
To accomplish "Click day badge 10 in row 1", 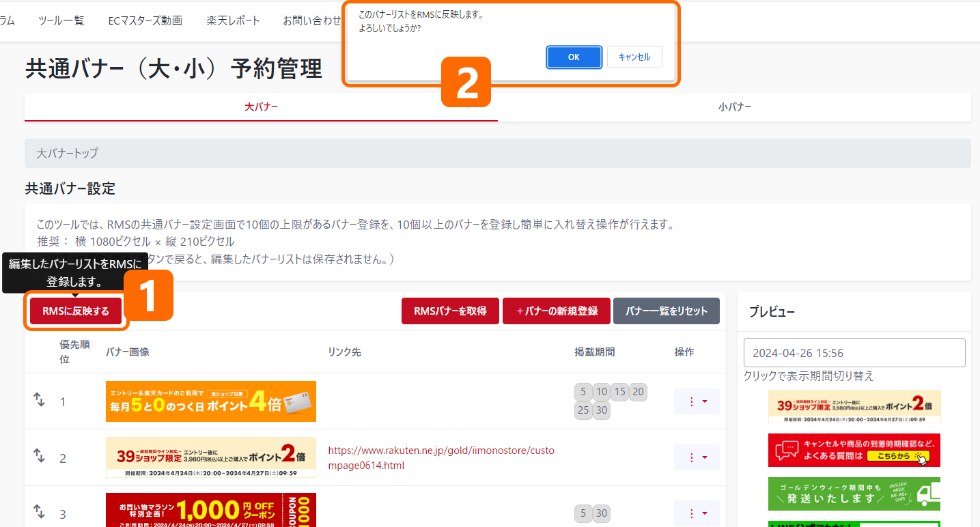I will click(x=601, y=392).
